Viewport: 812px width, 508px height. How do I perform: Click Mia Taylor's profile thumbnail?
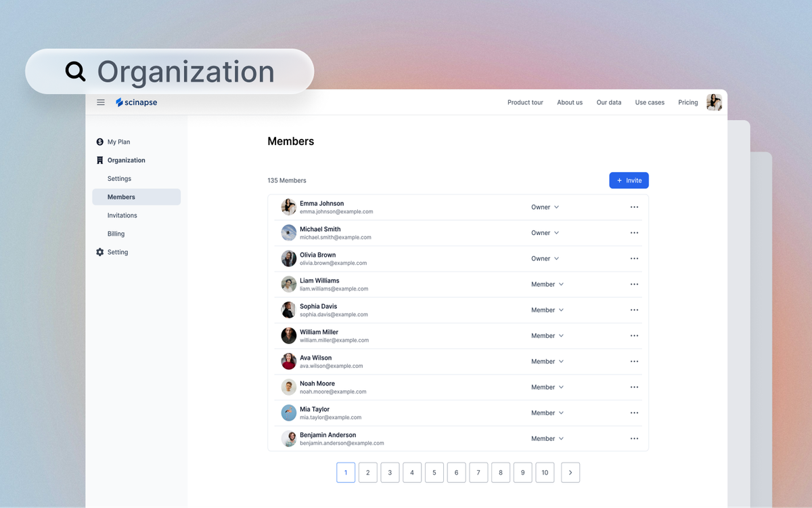tap(288, 412)
